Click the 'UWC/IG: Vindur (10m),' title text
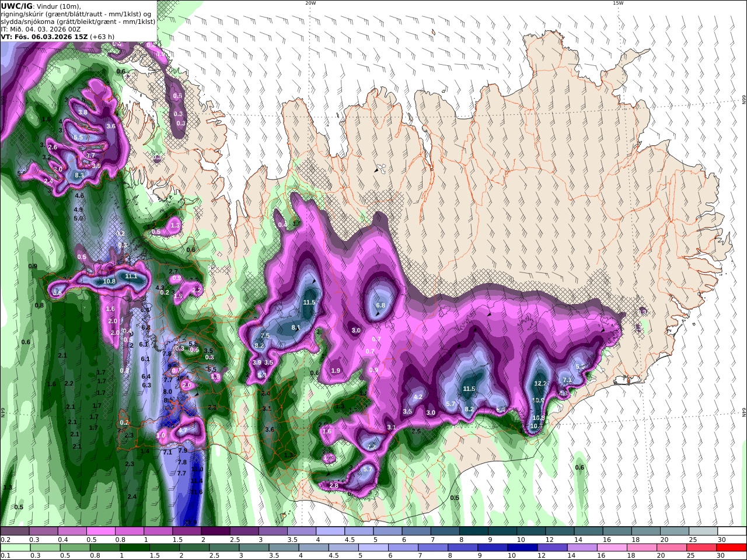The image size is (747, 560). 41,6
